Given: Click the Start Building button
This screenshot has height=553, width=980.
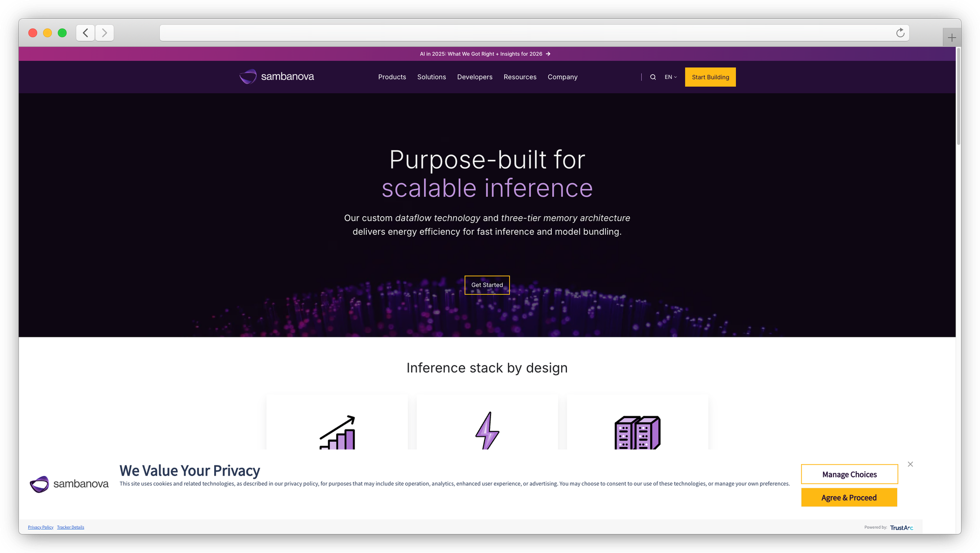Looking at the screenshot, I should click(x=710, y=77).
